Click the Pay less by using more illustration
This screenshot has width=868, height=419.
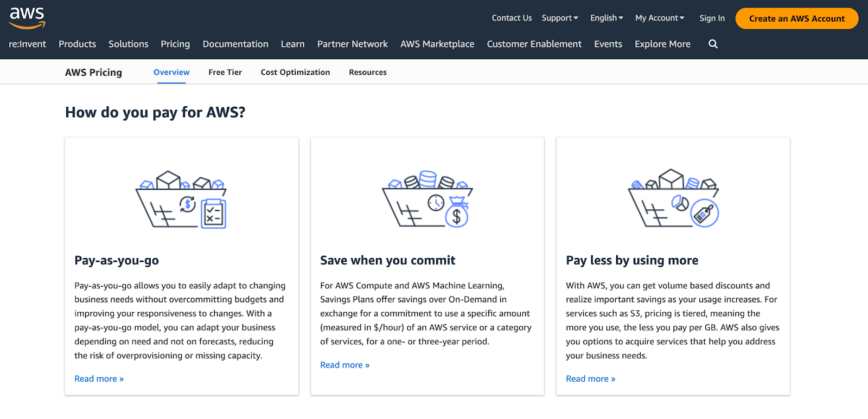pos(673,198)
